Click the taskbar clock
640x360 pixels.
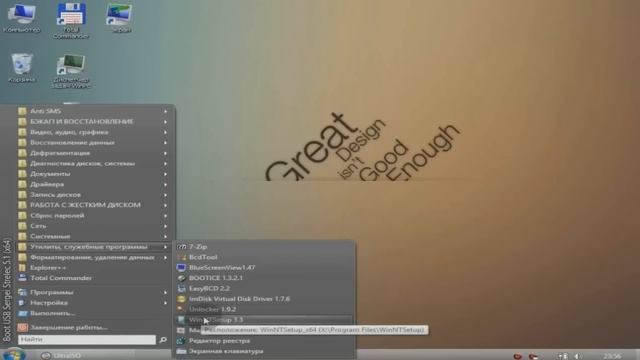[612, 356]
